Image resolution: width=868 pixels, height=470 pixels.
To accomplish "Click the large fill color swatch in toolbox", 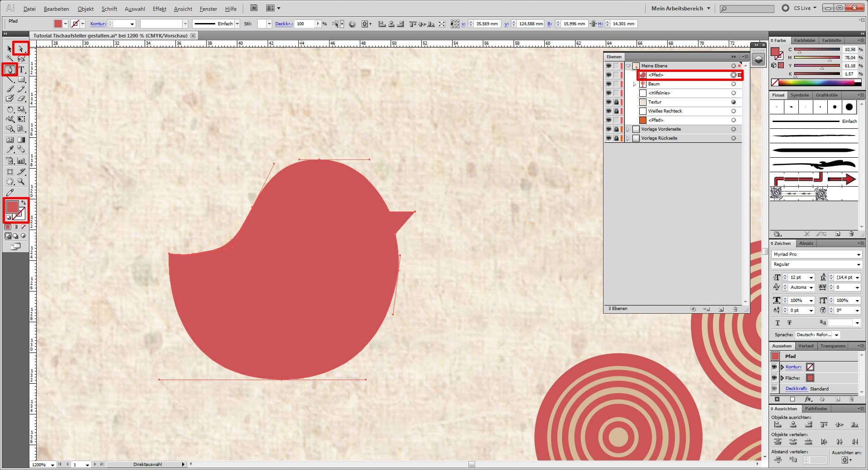I will (x=12, y=207).
